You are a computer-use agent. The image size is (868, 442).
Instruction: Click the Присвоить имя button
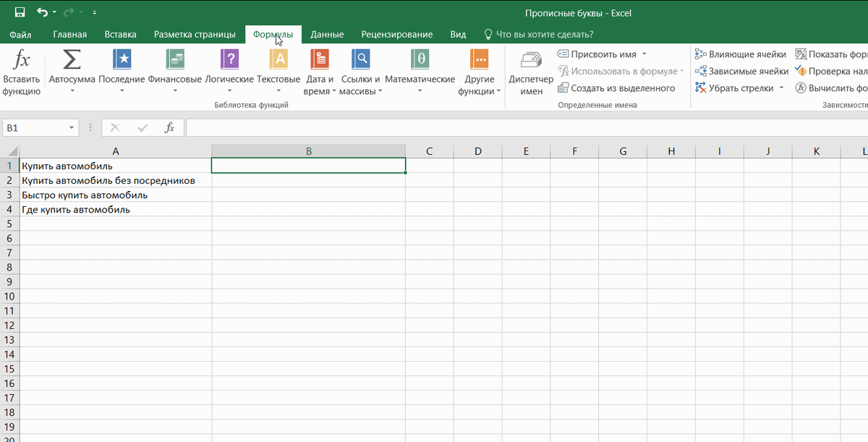597,54
